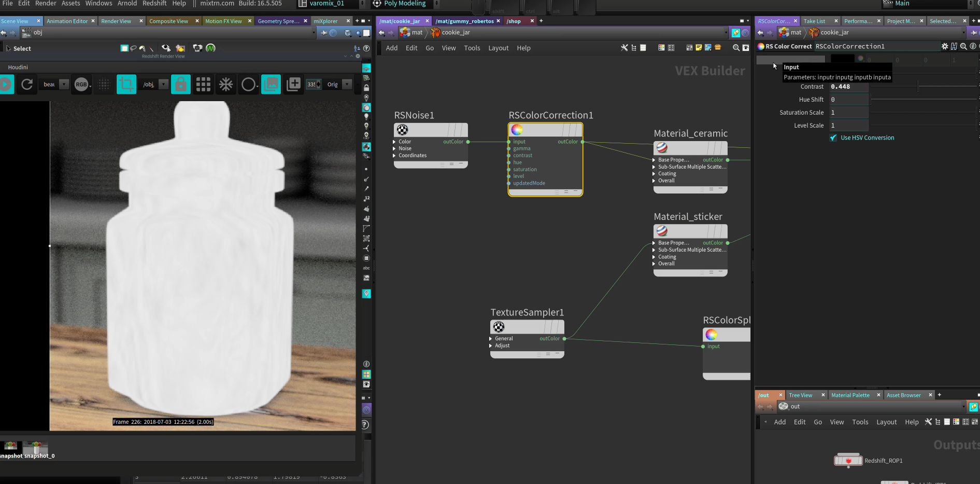The height and width of the screenshot is (484, 980).
Task: Uncheck Use HSV Conversion
Action: tap(833, 137)
